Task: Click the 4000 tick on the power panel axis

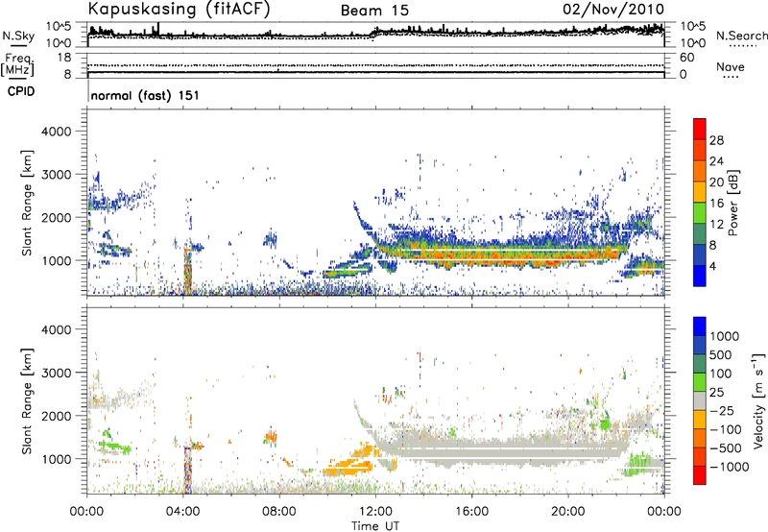Action: tap(56, 132)
